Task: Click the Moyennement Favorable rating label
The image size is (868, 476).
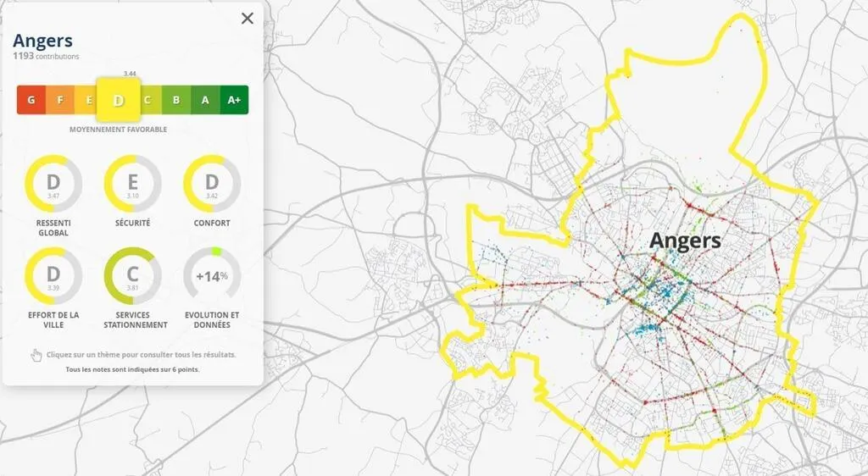Action: click(118, 130)
